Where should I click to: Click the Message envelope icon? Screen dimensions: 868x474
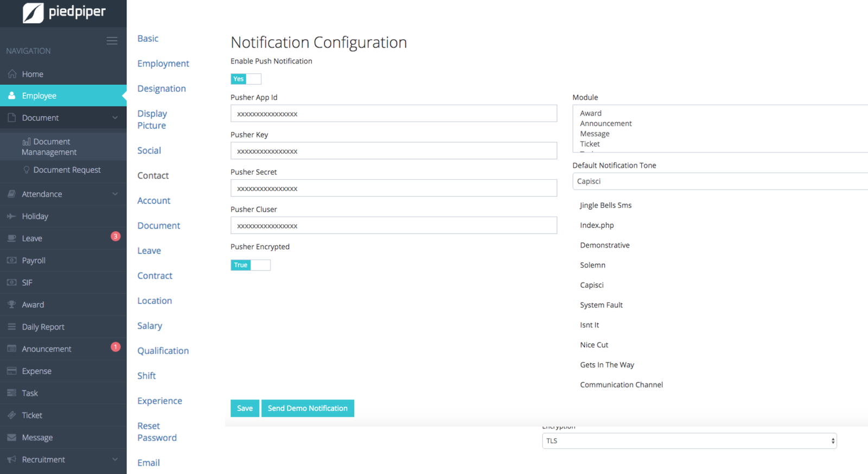(11, 438)
